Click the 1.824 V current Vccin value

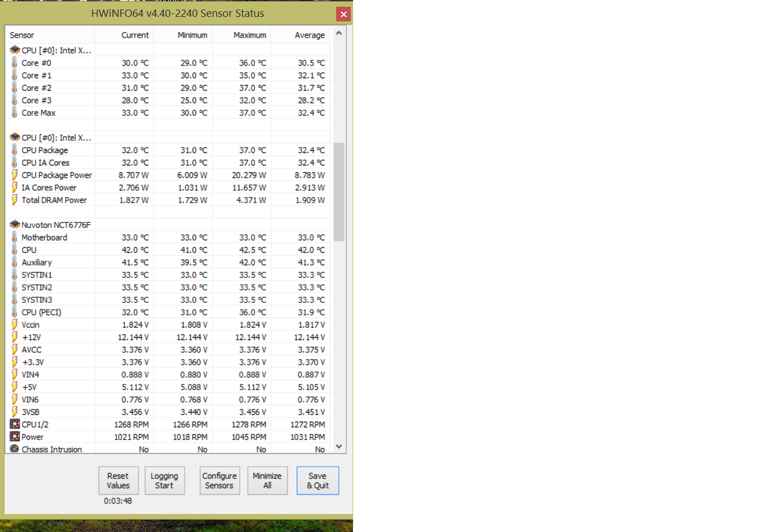click(x=135, y=325)
